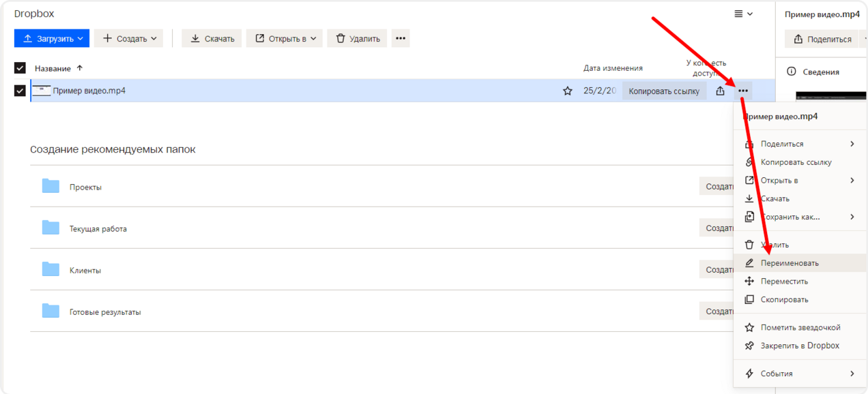Select Копировать ссылку in the context menu

coord(800,162)
